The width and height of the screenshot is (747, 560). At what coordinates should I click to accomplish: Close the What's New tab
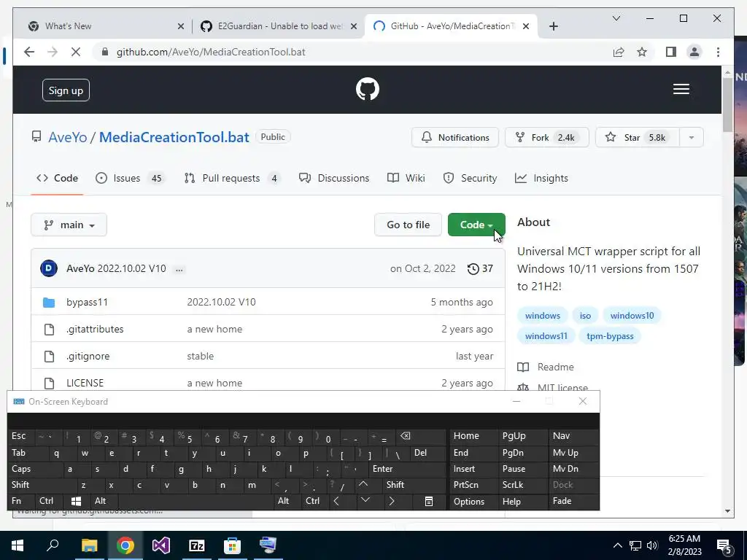coord(181,26)
